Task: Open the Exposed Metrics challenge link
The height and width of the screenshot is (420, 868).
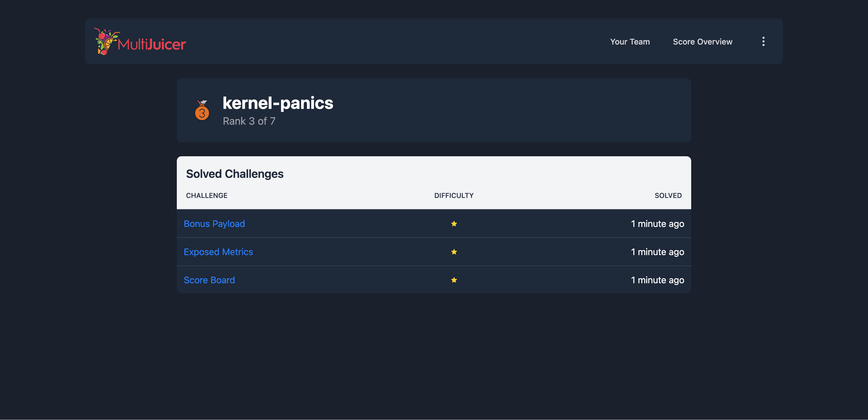Action: [218, 252]
